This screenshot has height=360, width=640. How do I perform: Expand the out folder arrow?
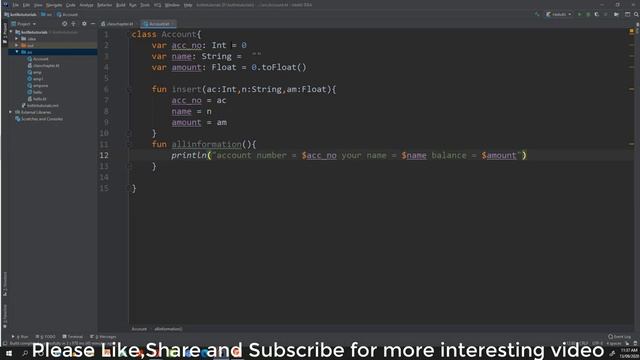17,45
